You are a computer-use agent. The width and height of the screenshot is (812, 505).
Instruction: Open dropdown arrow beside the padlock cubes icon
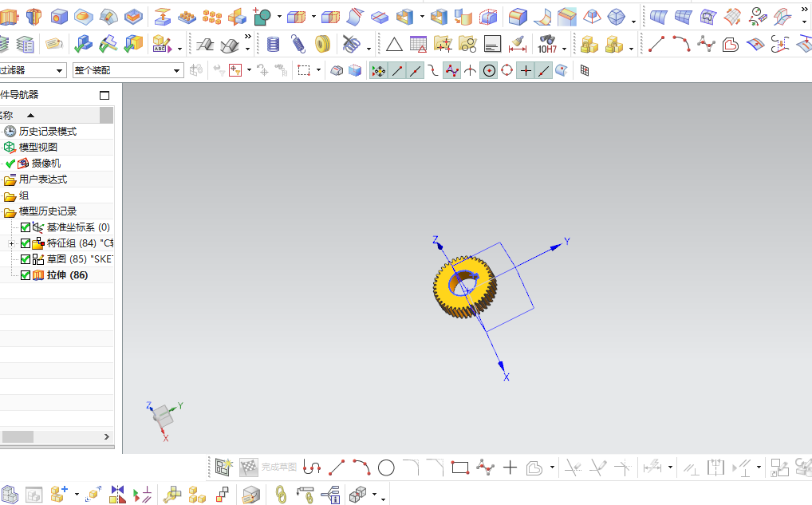tap(631, 49)
